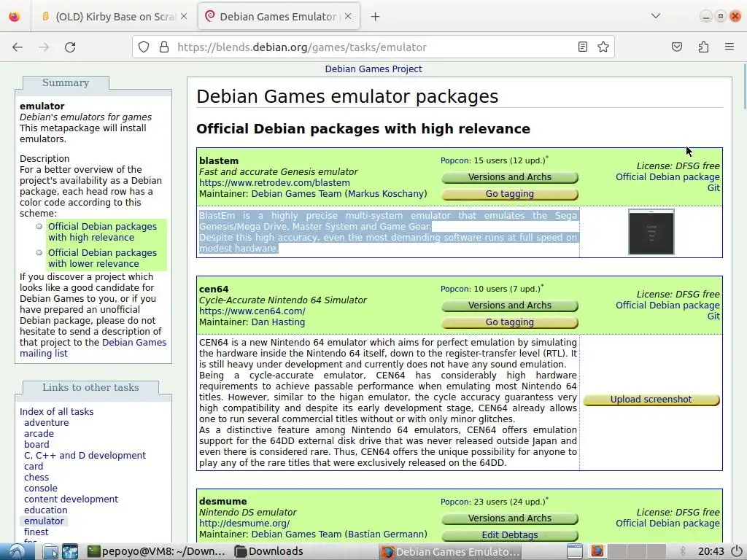747x560 pixels.
Task: Select the Debian Games Emulator tab
Action: point(279,17)
